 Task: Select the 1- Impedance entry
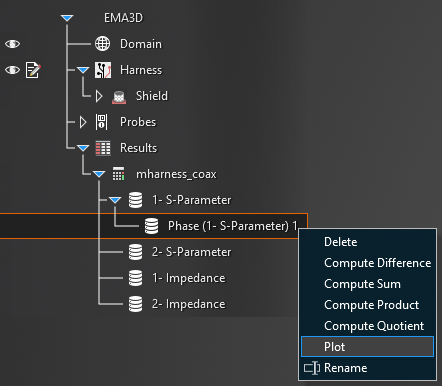click(188, 278)
